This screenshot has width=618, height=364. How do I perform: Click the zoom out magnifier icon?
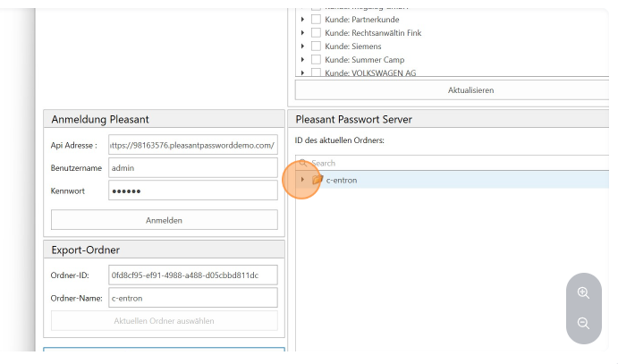[583, 323]
